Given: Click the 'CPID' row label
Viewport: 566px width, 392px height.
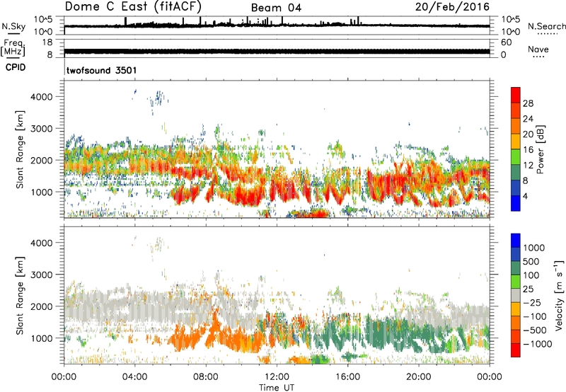Looking at the screenshot, I should click(x=16, y=67).
